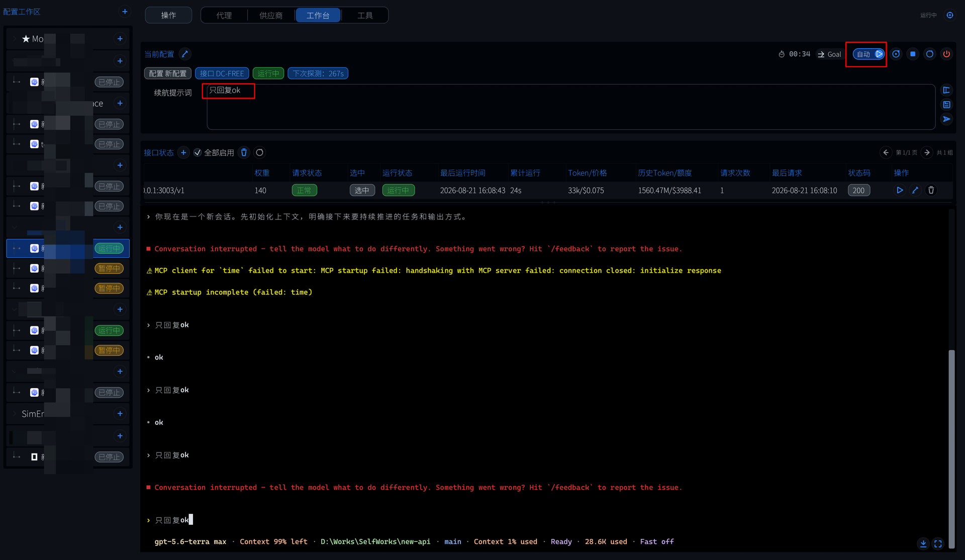Image resolution: width=965 pixels, height=560 pixels.
Task: Edit the 3003/v1 interface row
Action: point(915,190)
